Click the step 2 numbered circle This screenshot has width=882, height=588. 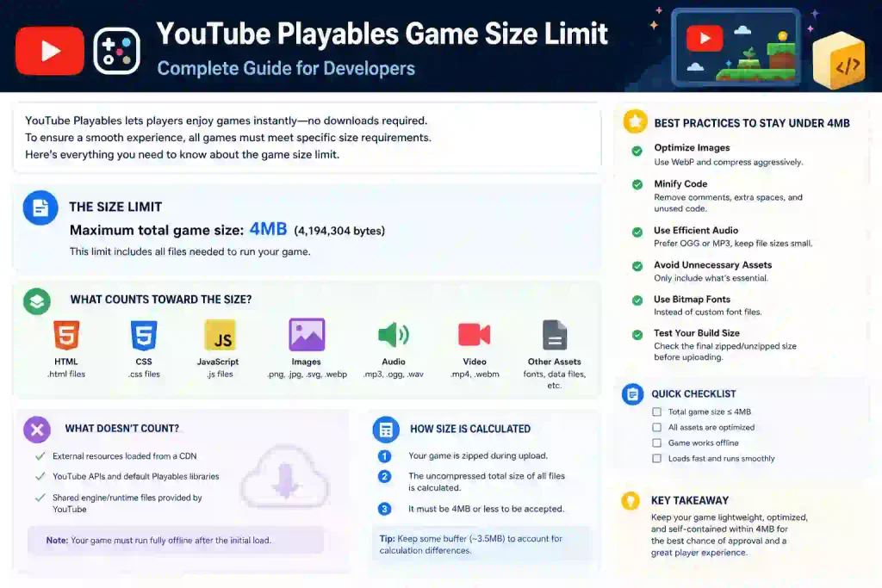(385, 477)
